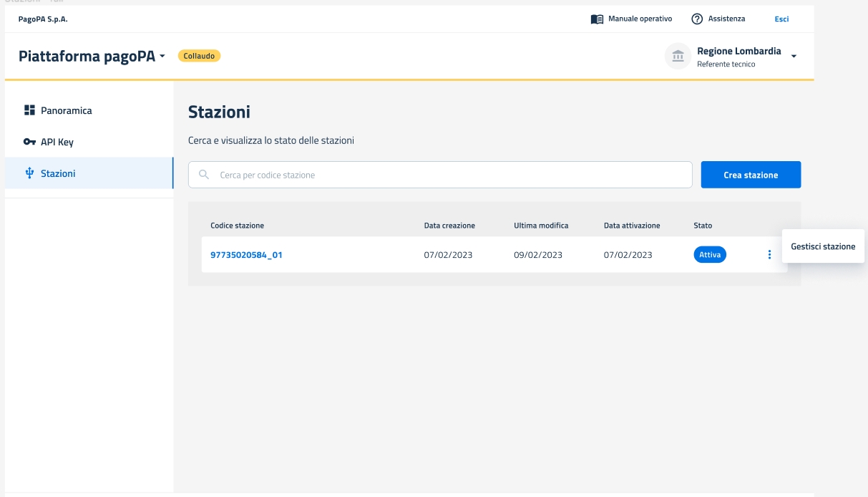Open API Key section in sidebar

[x=57, y=142]
